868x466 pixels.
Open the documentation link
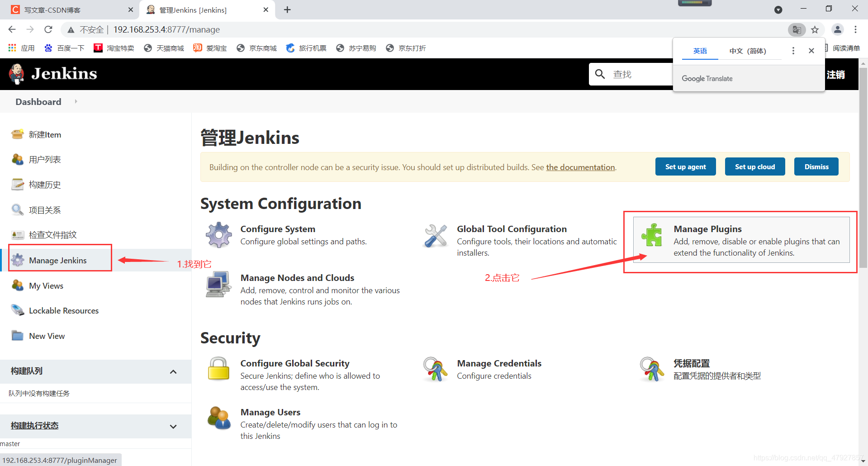[x=580, y=167]
